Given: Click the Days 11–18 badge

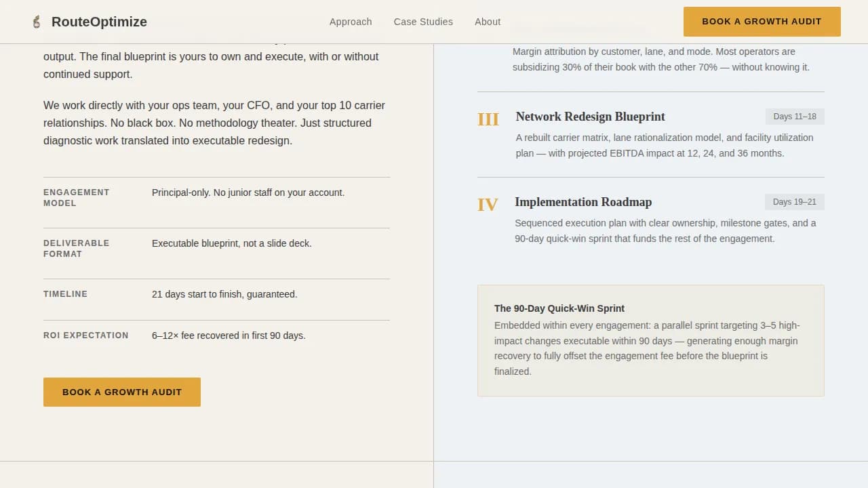Looking at the screenshot, I should [x=795, y=117].
